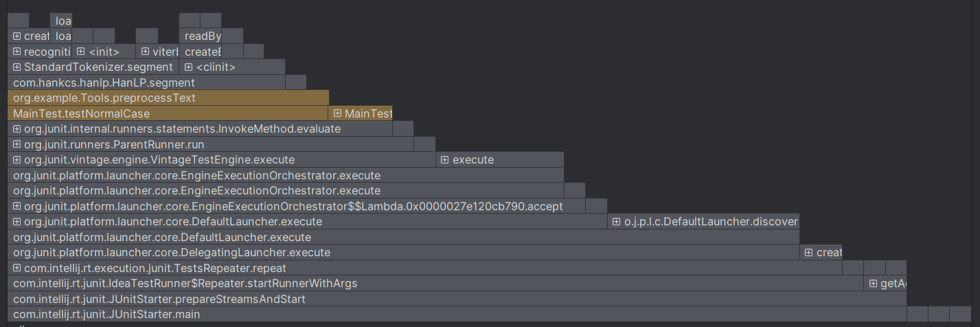Expand TestsRepeater.repeat plus icon
Viewport: 980px width, 327px height.
(x=17, y=268)
